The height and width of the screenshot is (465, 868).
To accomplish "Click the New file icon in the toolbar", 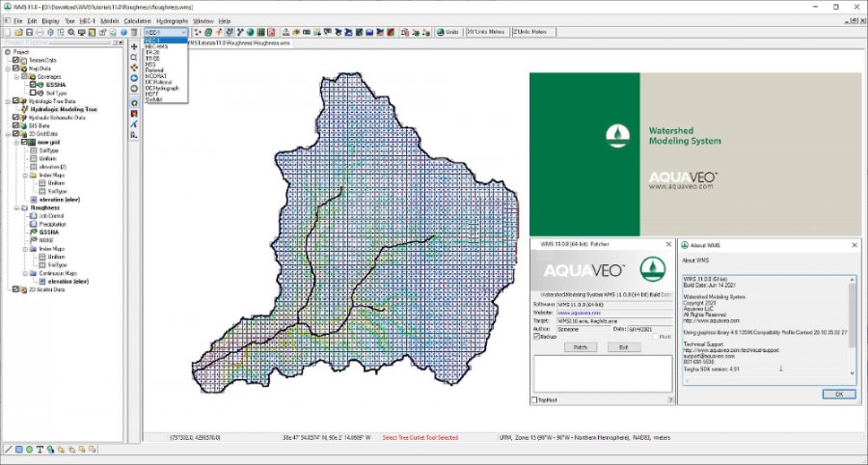I will [x=8, y=32].
